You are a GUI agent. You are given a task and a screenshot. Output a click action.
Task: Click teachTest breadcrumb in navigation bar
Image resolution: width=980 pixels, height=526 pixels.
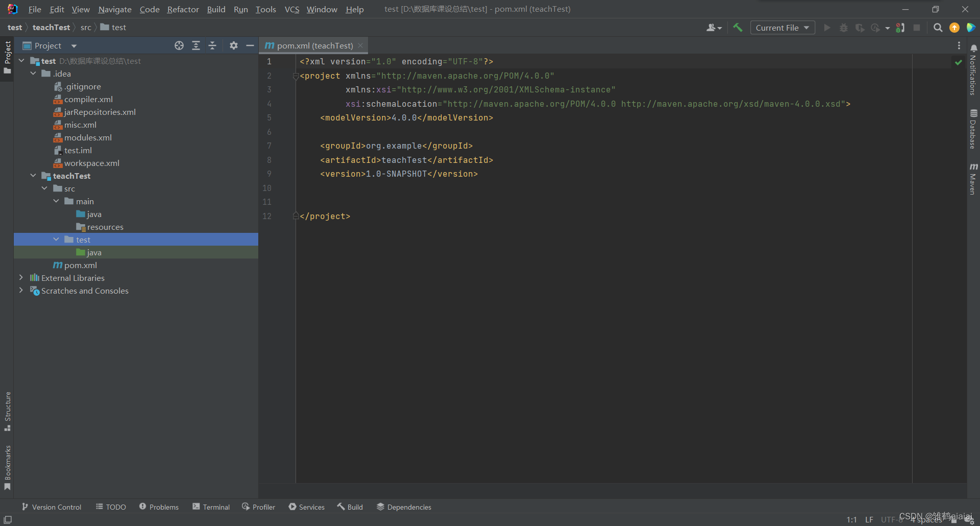point(51,28)
